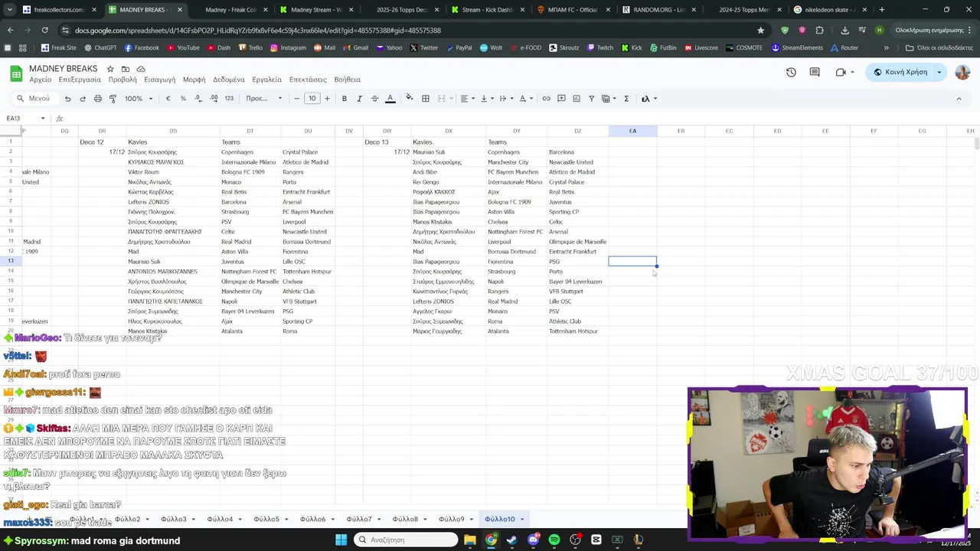Open the Δεδομένα menu

(228, 80)
